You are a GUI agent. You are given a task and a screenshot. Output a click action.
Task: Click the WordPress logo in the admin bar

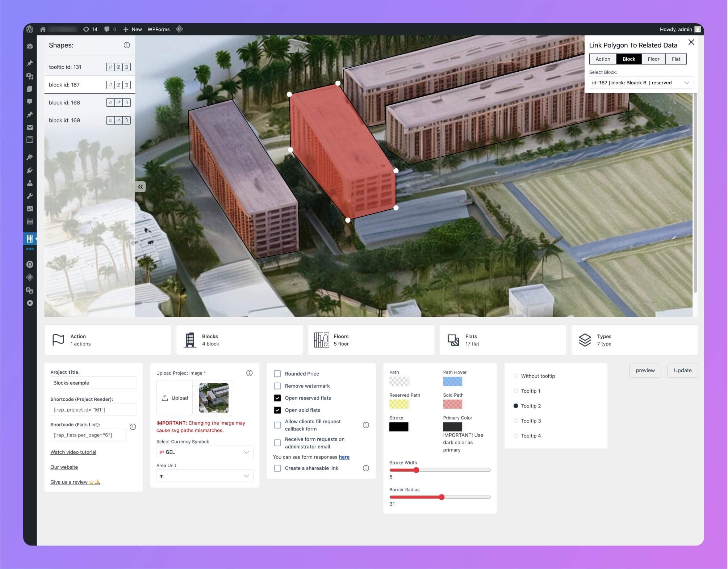pyautogui.click(x=30, y=29)
